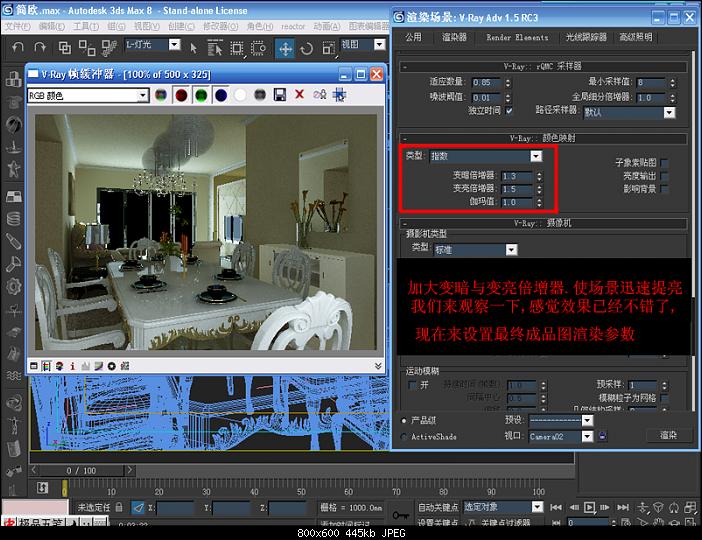Click the rectangular selection region icon
Viewport: 702px width, 540px height.
[x=237, y=48]
